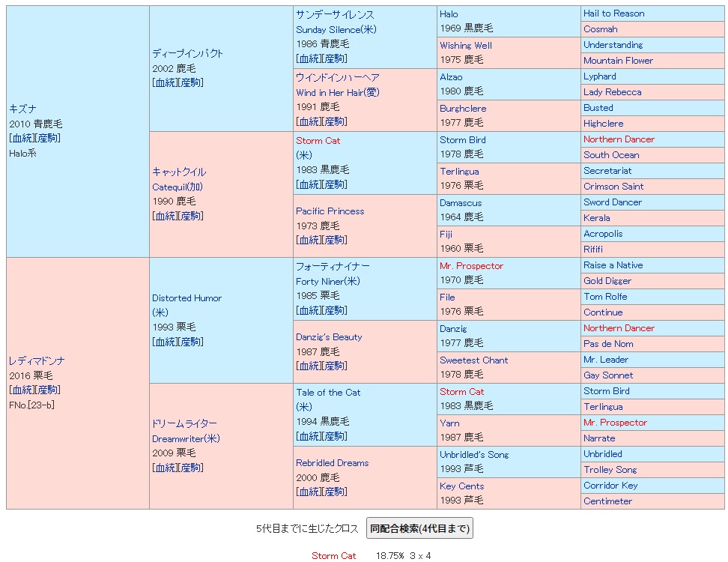
Task: Click the Lady Rebecca link
Action: [x=613, y=92]
